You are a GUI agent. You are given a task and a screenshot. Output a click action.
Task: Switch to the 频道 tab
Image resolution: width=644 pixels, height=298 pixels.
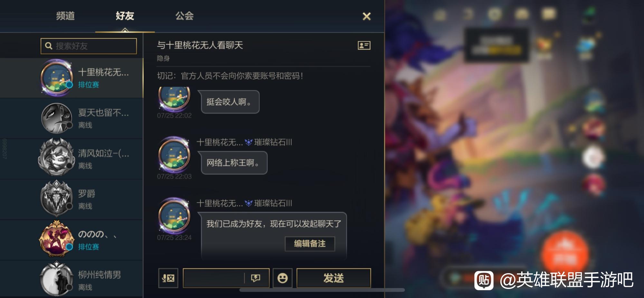click(x=65, y=16)
